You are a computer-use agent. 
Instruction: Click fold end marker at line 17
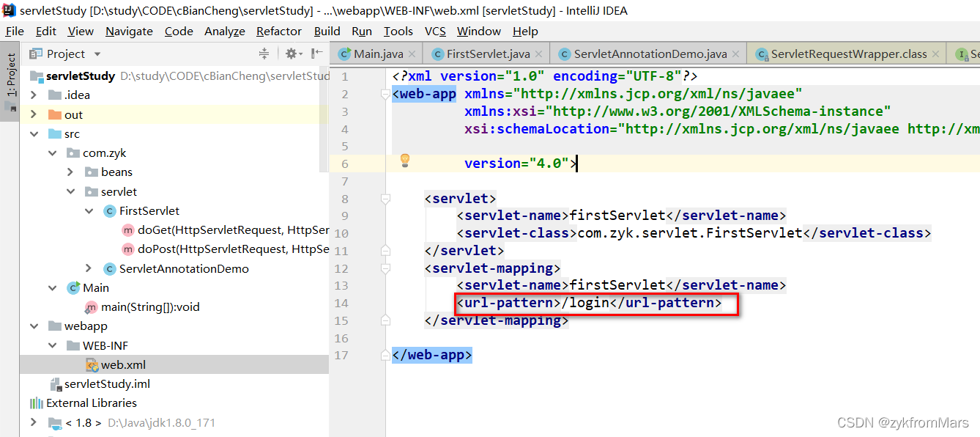click(x=385, y=356)
